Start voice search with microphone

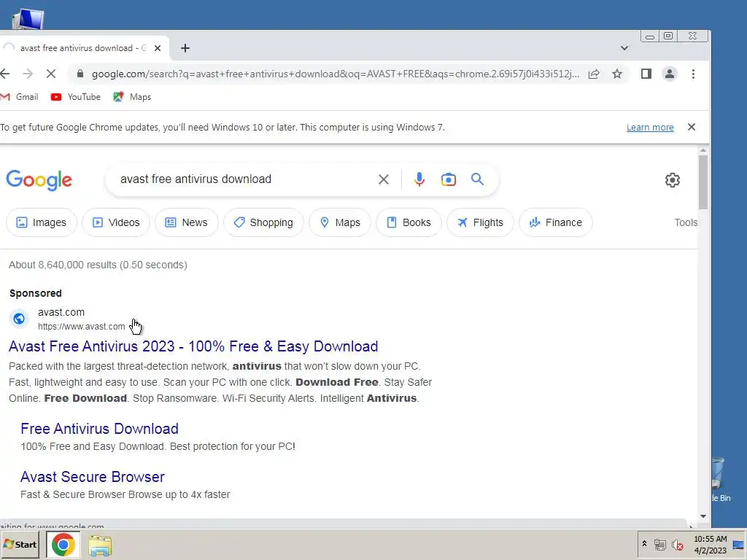(419, 179)
